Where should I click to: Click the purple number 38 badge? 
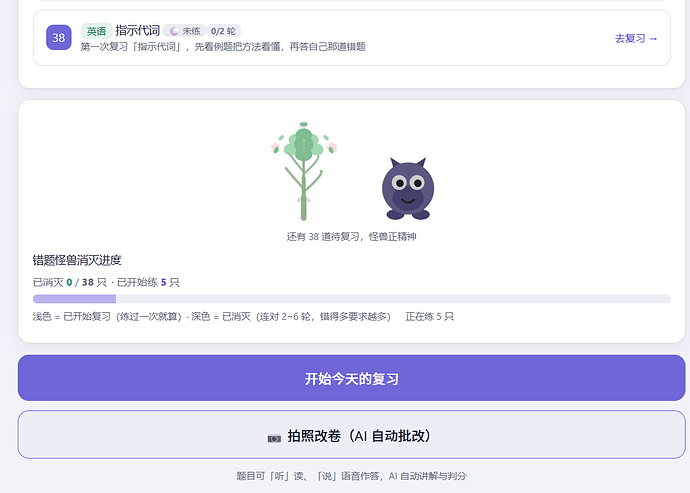pyautogui.click(x=59, y=37)
